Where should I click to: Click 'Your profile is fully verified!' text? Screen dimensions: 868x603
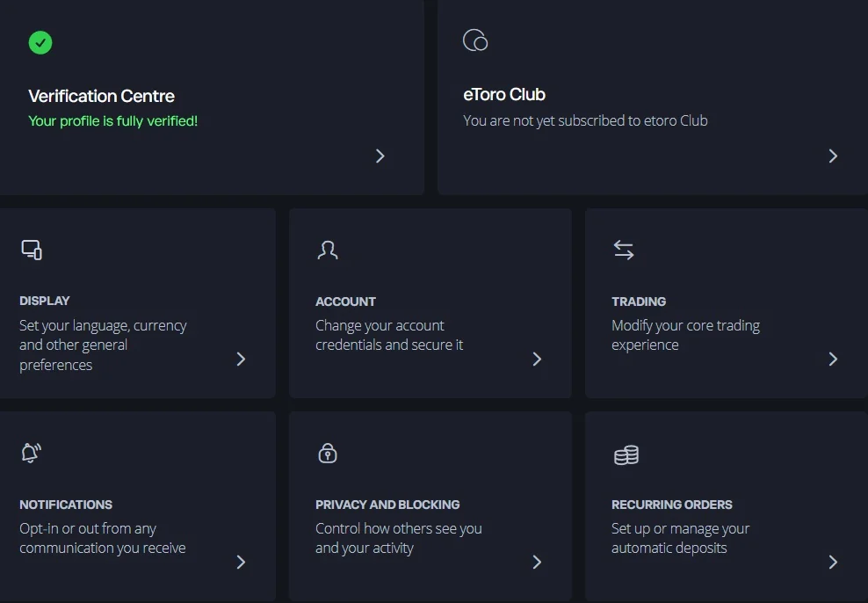(113, 120)
